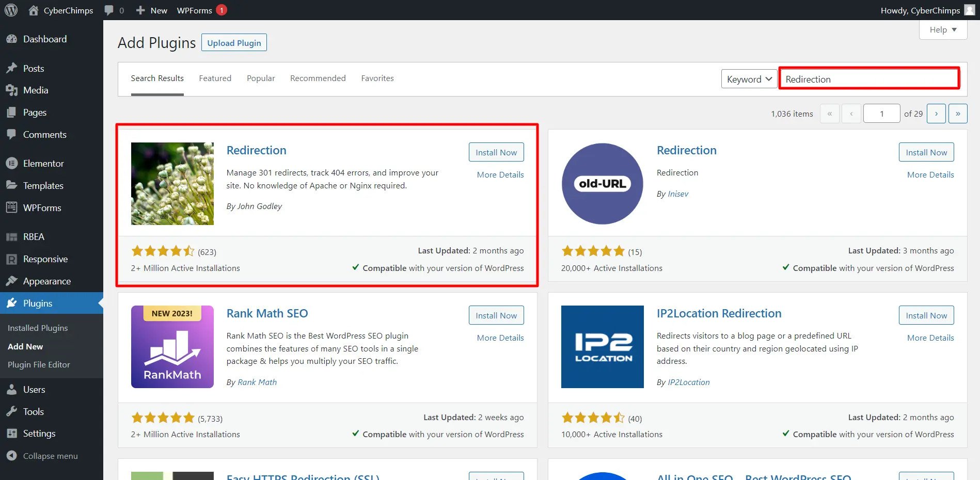
Task: Switch to Recommended tab
Action: [318, 78]
